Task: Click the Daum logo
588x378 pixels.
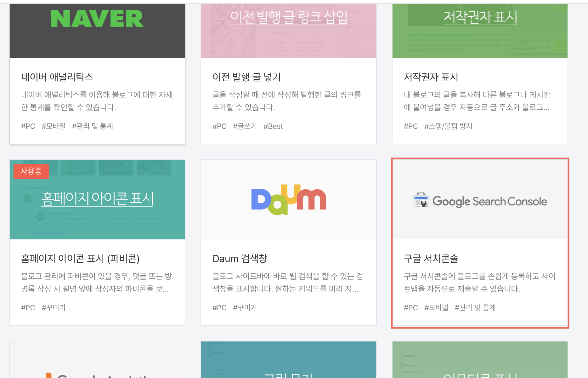Action: (x=289, y=200)
